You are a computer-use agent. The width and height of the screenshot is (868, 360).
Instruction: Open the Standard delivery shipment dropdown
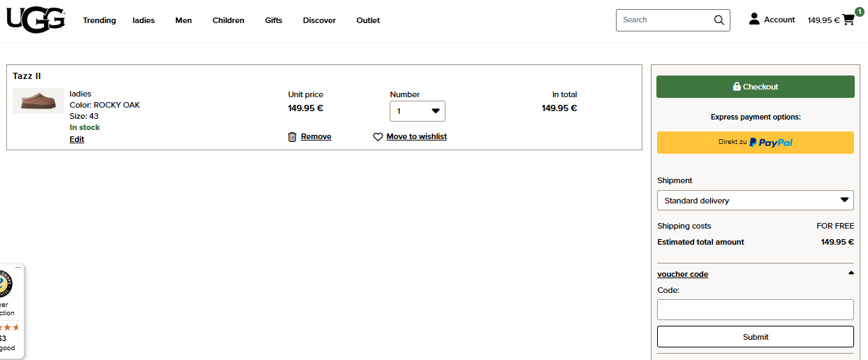pyautogui.click(x=755, y=201)
